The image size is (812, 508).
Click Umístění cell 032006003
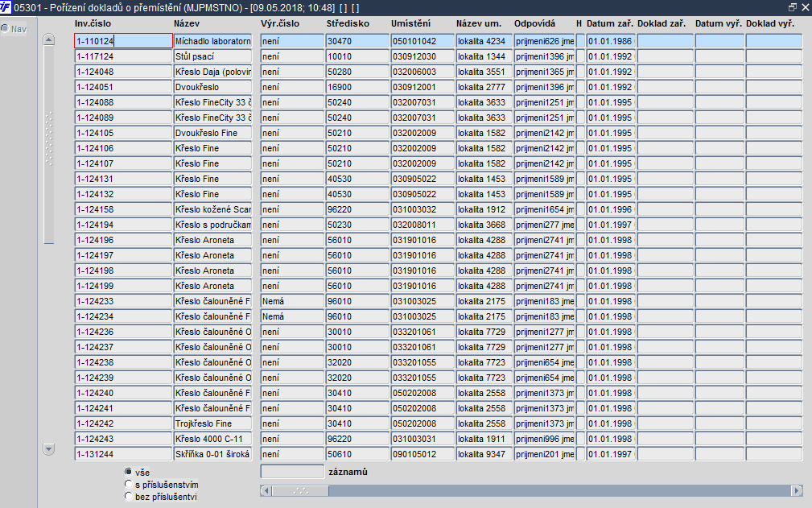pos(422,72)
